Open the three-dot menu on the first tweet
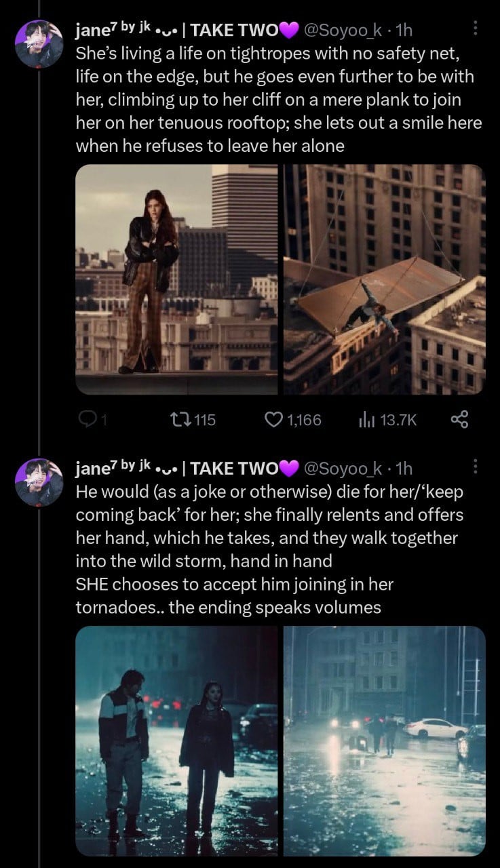Image resolution: width=500 pixels, height=868 pixels. tap(475, 28)
